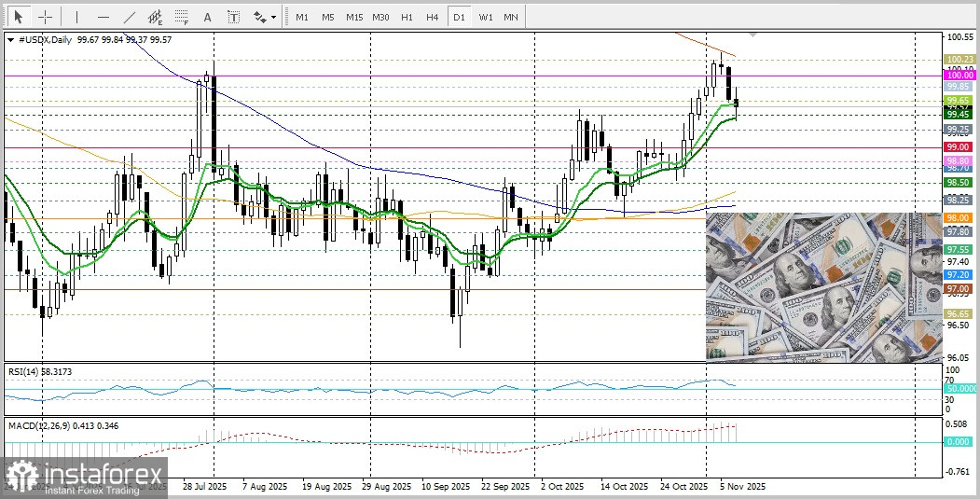Draw a vertical line on chart
The image size is (980, 499).
[x=76, y=17]
